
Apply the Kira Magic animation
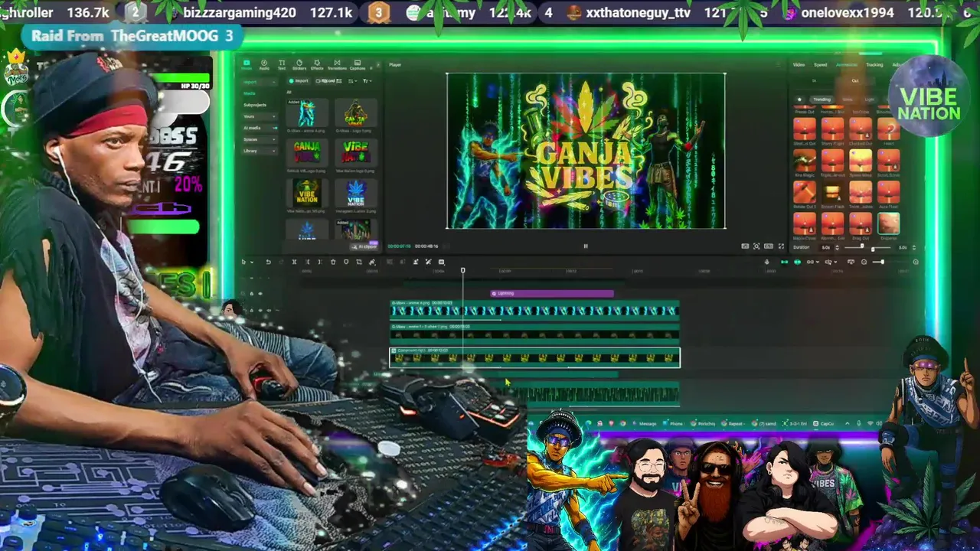point(805,161)
